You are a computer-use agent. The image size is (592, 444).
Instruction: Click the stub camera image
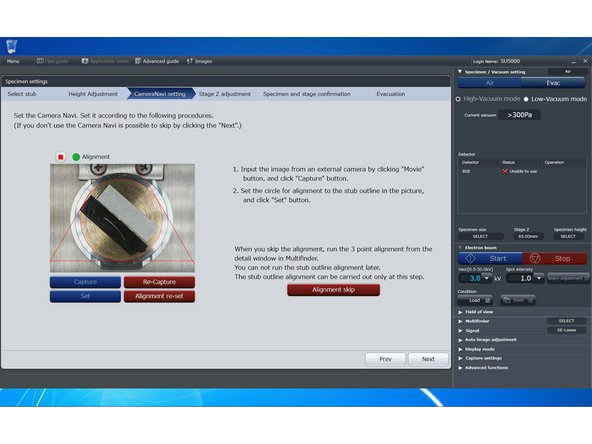tap(122, 218)
